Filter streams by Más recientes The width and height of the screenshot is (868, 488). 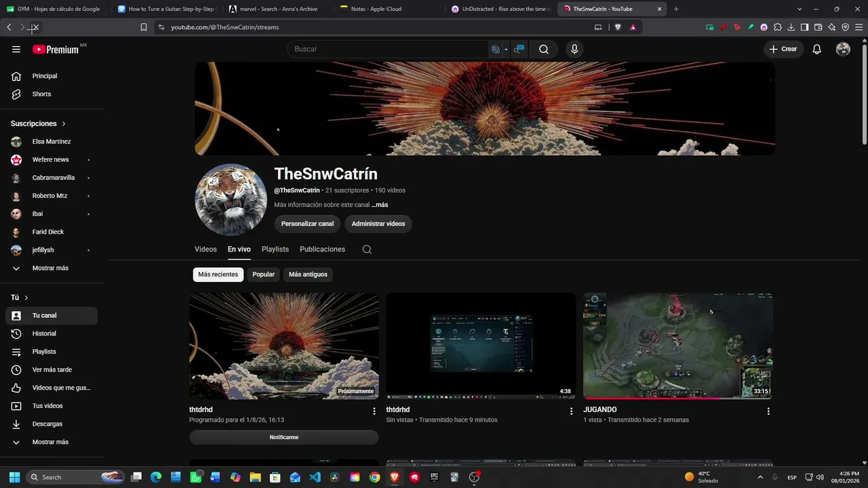(218, 274)
